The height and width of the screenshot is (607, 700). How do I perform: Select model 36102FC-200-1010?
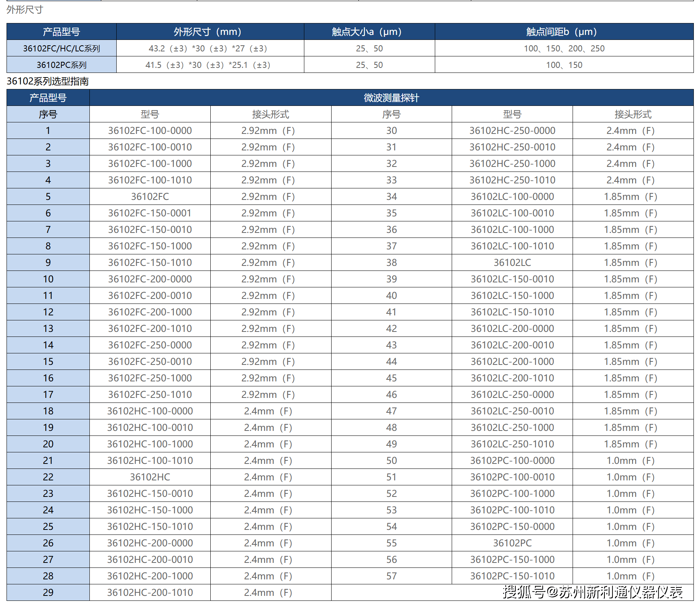[150, 328]
